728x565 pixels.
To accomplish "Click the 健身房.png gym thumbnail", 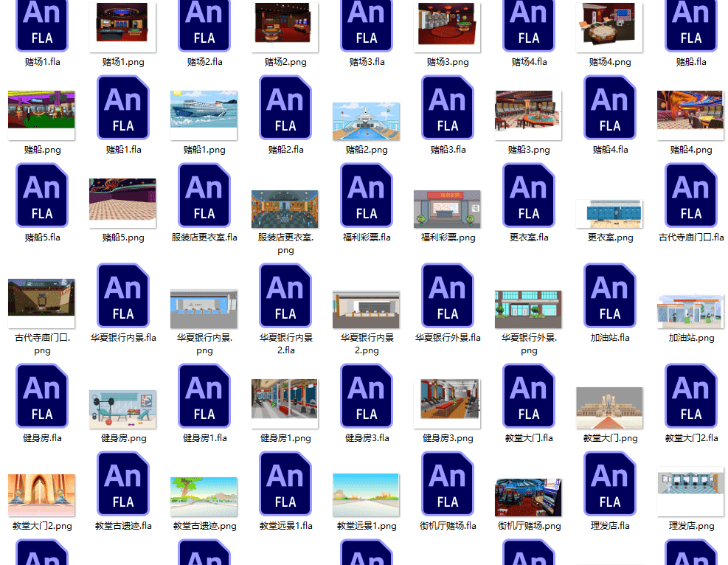I will 122,410.
